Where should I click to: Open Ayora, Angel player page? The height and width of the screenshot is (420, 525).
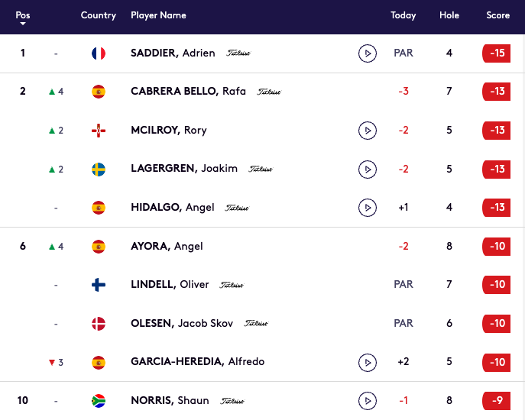(x=165, y=246)
